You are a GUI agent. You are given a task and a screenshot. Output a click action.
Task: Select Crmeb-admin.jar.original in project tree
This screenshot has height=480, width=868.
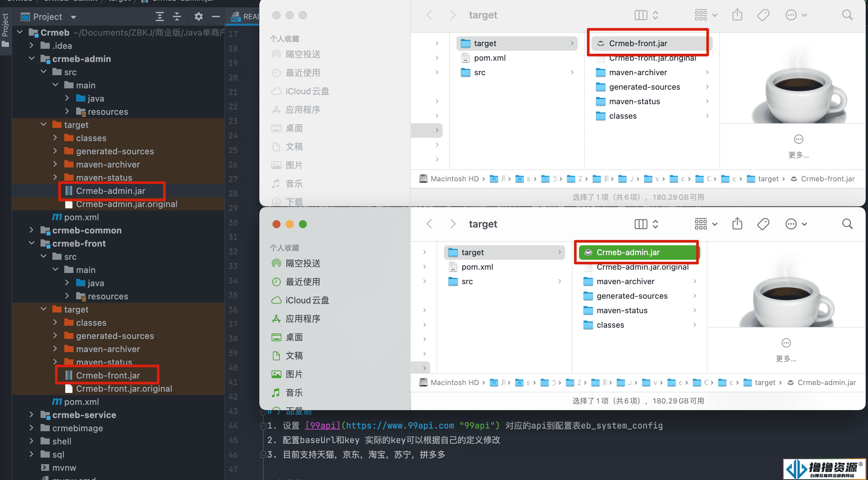pos(127,204)
